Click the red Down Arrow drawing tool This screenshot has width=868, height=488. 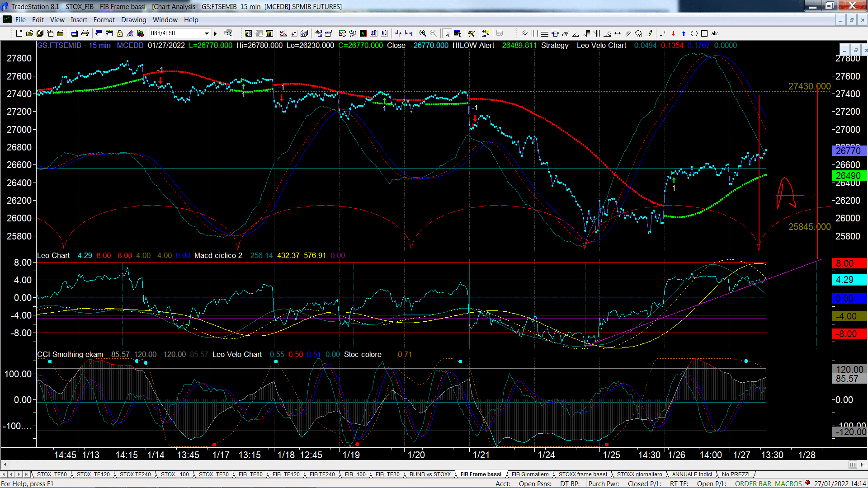click(673, 33)
